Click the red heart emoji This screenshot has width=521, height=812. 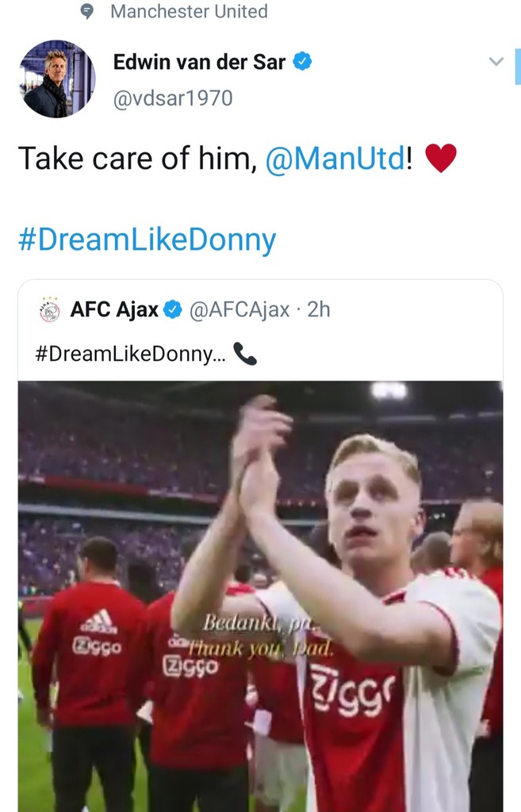(x=441, y=159)
